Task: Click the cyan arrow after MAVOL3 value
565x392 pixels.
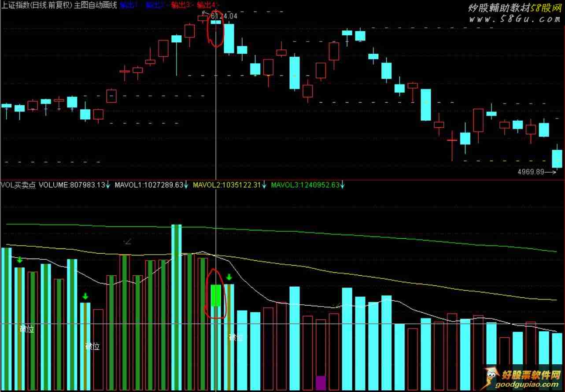Action: (342, 185)
